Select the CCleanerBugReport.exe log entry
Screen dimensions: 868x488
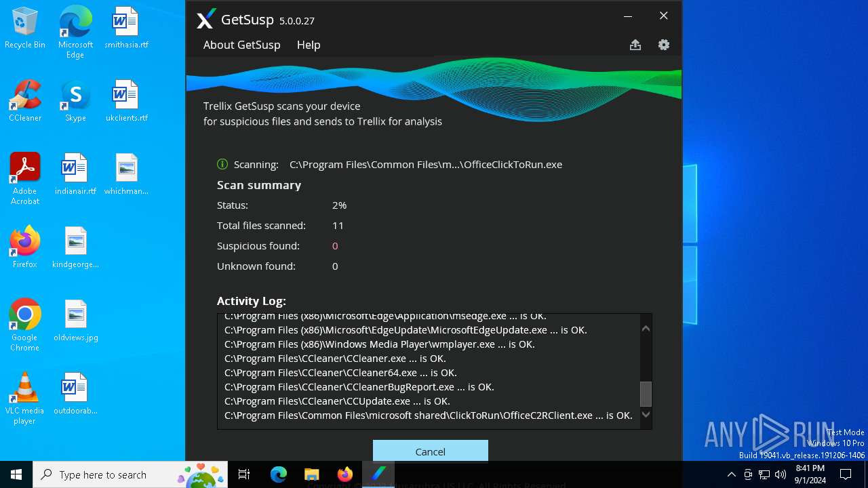(x=359, y=387)
